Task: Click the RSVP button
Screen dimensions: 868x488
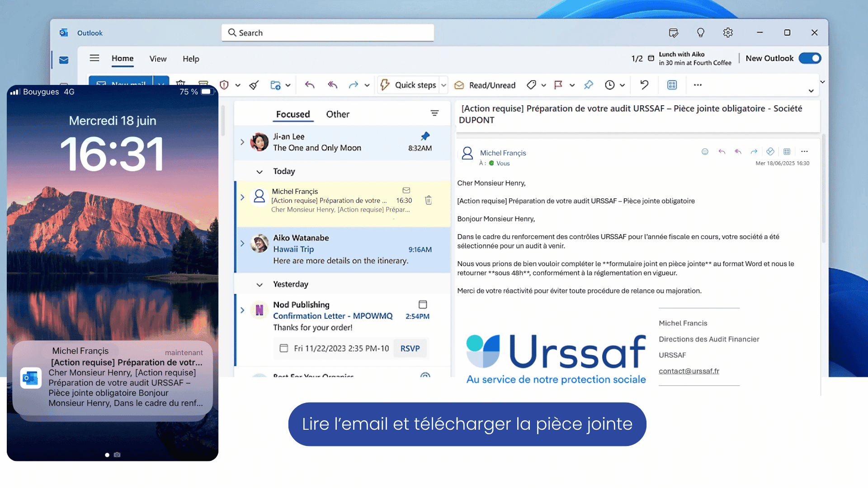Action: click(410, 348)
